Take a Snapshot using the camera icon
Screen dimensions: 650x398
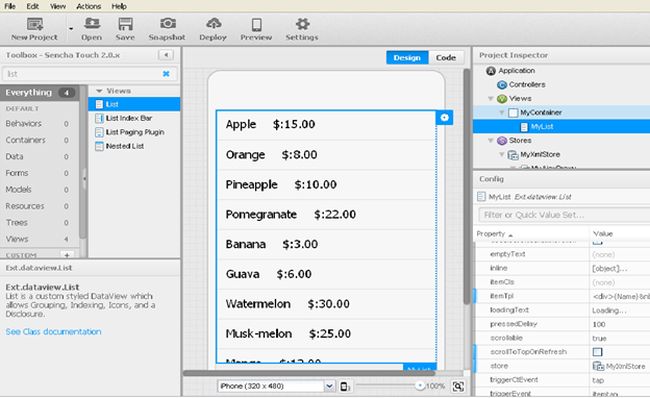(168, 23)
